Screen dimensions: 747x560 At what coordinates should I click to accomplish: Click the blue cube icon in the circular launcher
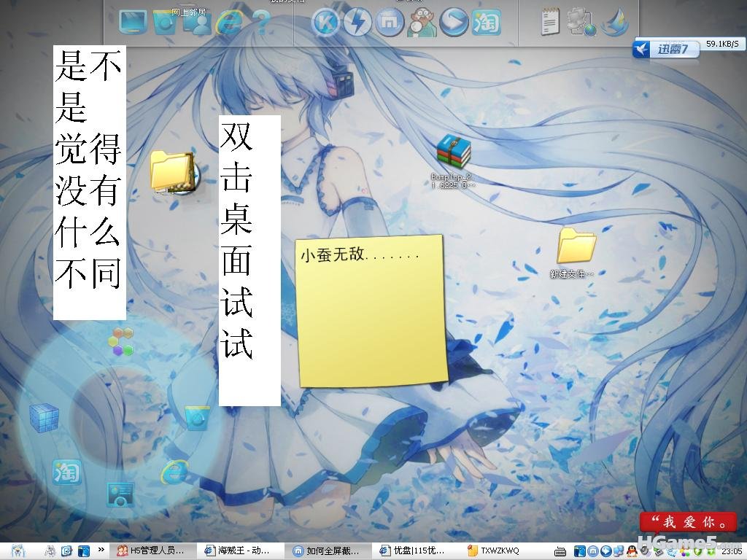(44, 418)
